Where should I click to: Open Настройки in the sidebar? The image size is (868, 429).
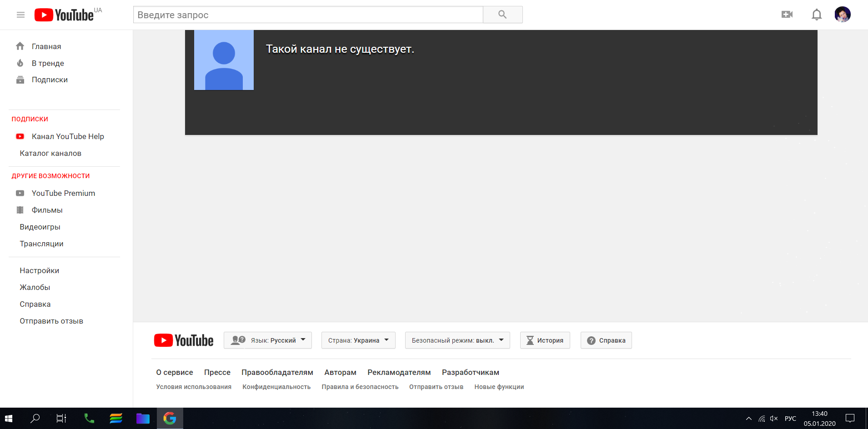(40, 270)
